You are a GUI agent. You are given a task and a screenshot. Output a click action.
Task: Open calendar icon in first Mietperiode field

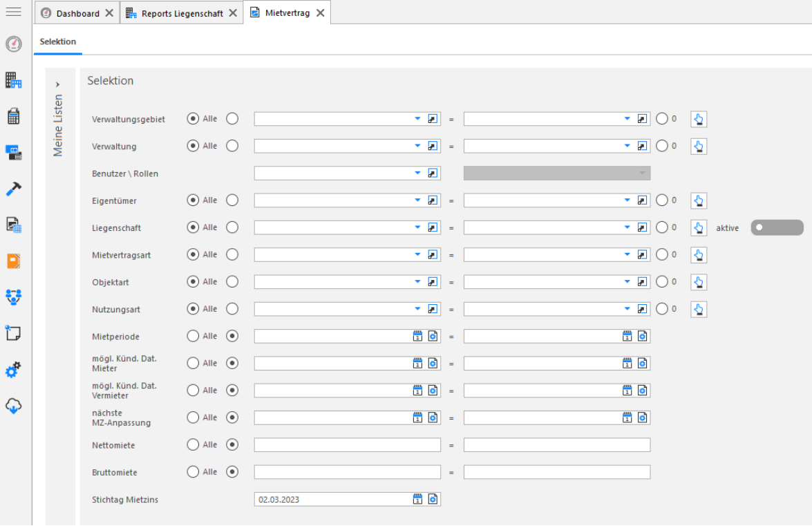point(417,337)
